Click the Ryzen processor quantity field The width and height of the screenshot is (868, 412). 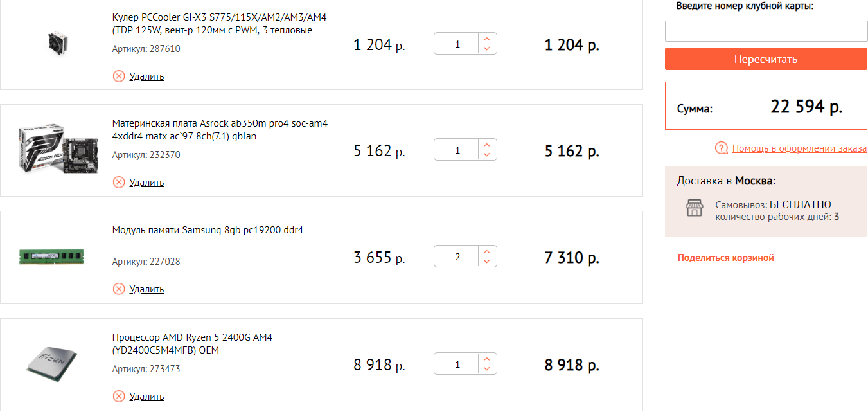coord(457,364)
